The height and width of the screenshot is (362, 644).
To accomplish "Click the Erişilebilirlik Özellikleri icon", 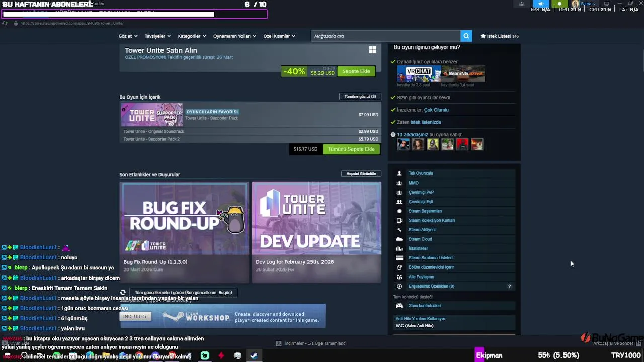I will [x=399, y=286].
